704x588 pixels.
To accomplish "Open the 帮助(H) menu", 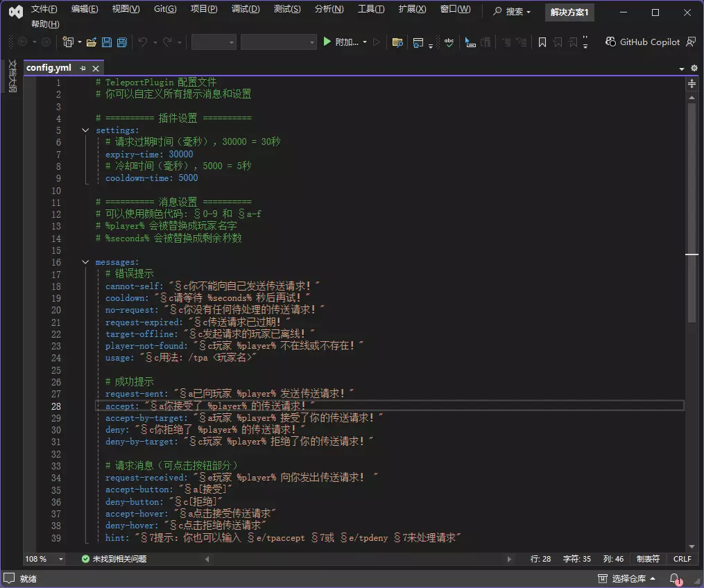I will [45, 24].
